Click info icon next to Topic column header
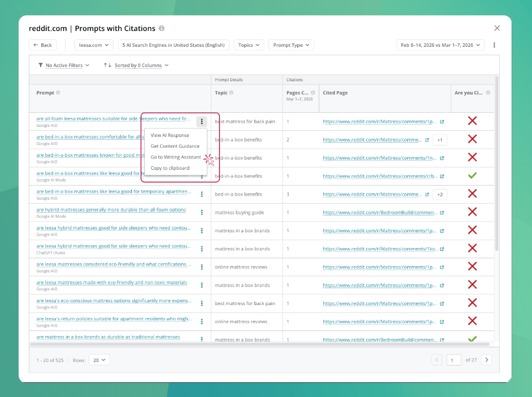 [231, 93]
